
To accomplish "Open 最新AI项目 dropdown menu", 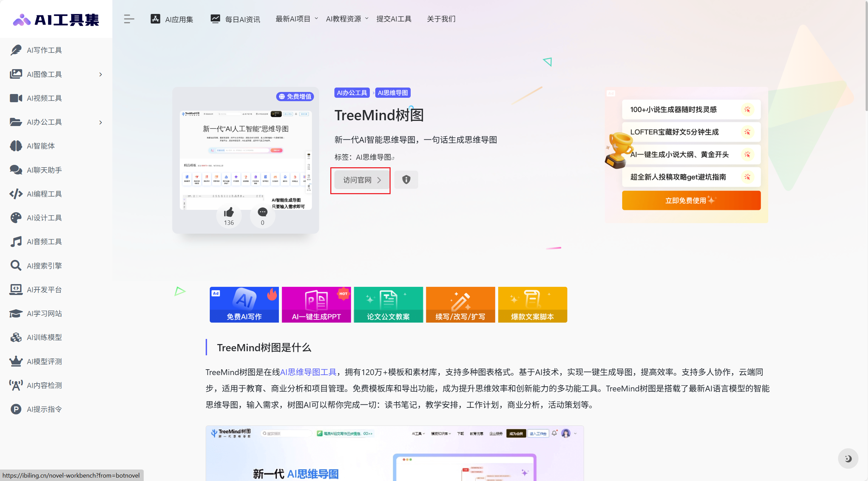I will pyautogui.click(x=296, y=19).
